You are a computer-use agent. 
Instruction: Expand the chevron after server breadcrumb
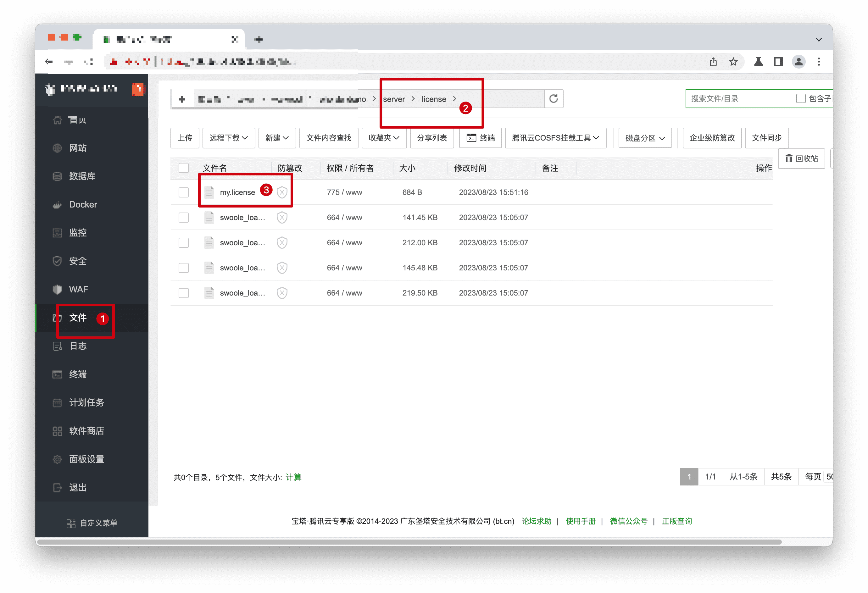pyautogui.click(x=413, y=99)
